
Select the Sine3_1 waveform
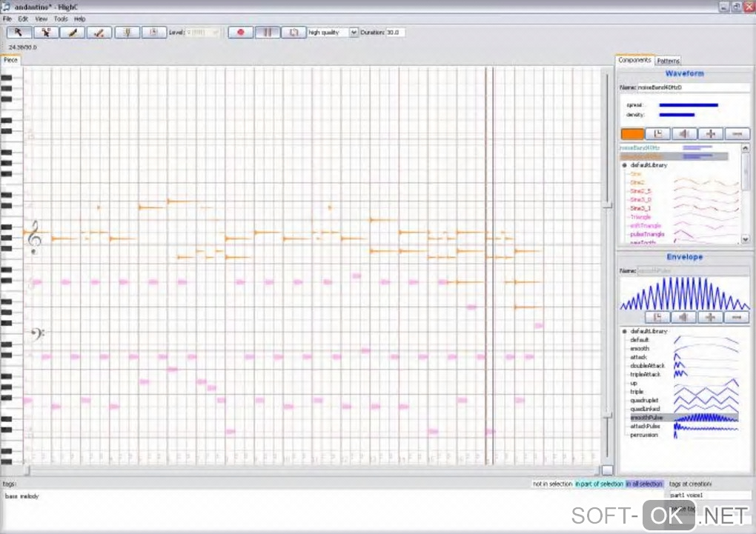pos(640,209)
